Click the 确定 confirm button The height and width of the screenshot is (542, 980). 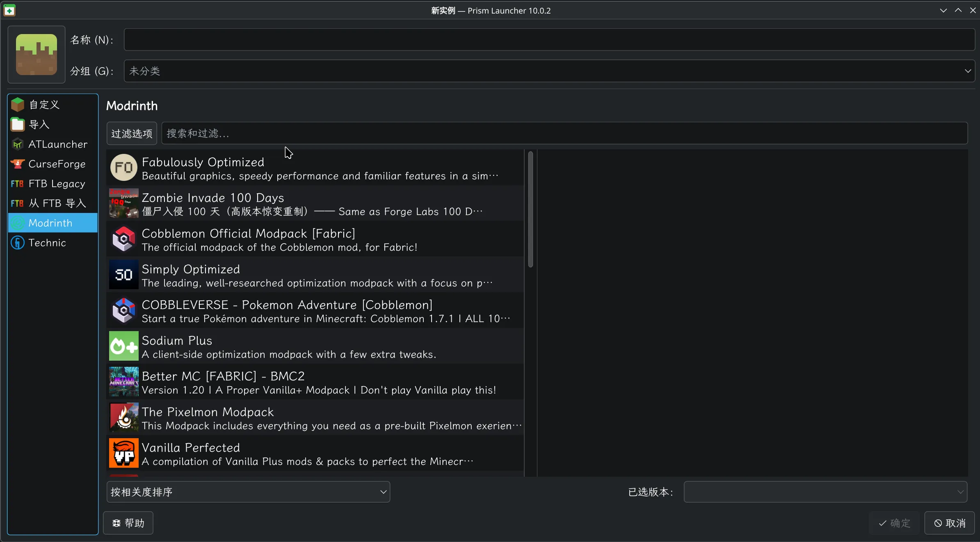coord(895,523)
